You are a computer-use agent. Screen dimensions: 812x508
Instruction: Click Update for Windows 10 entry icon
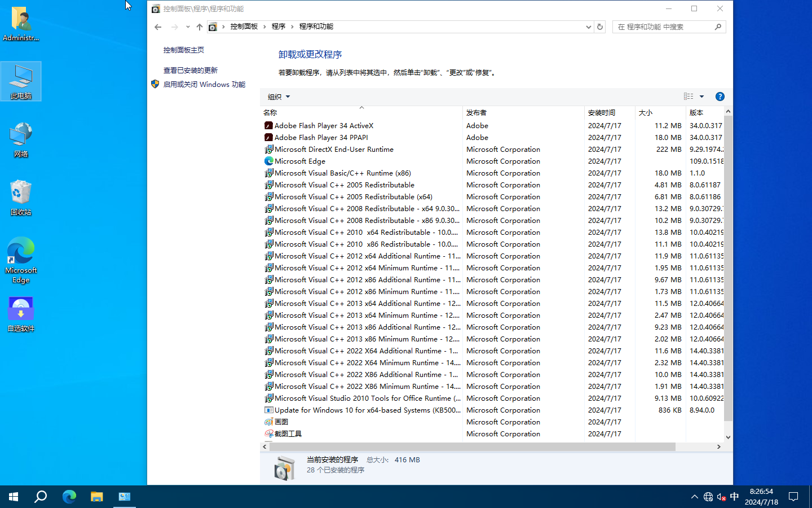(x=269, y=410)
